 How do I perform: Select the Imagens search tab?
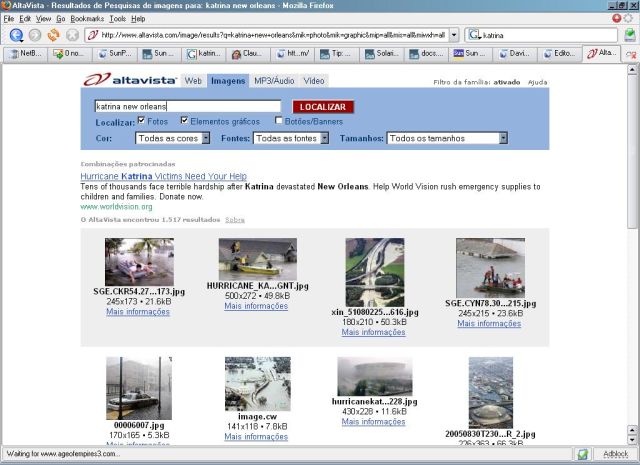(x=228, y=81)
